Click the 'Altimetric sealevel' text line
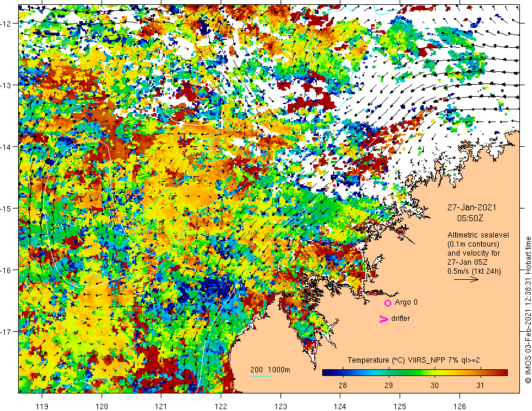Screen dimensions: 532x411 pos(478,235)
